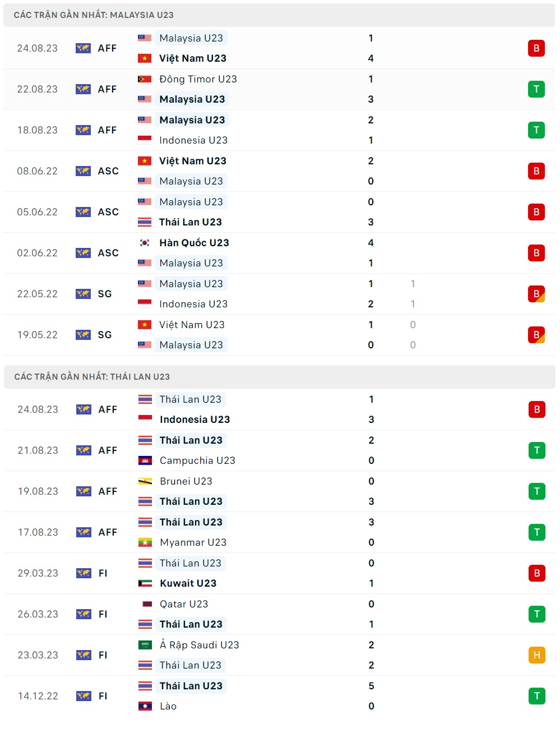Click the AFF competition label on 22.08.23
Image resolution: width=560 pixels, height=737 pixels.
point(107,89)
